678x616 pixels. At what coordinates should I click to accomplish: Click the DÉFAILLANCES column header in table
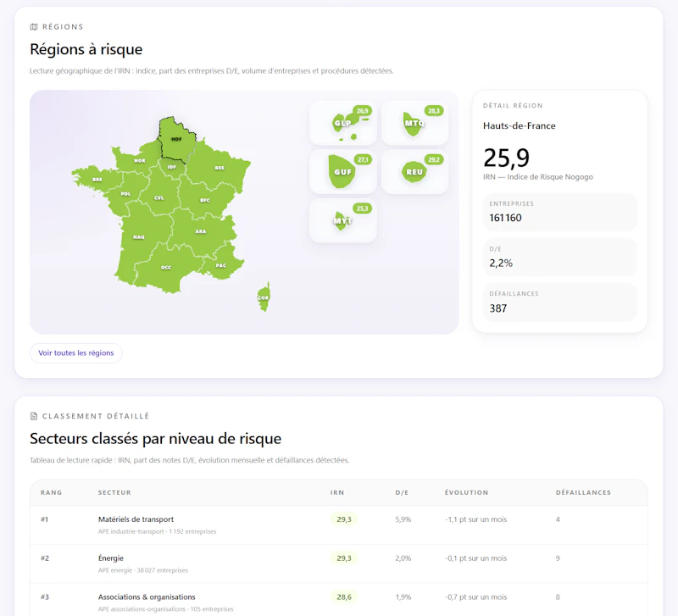[583, 492]
